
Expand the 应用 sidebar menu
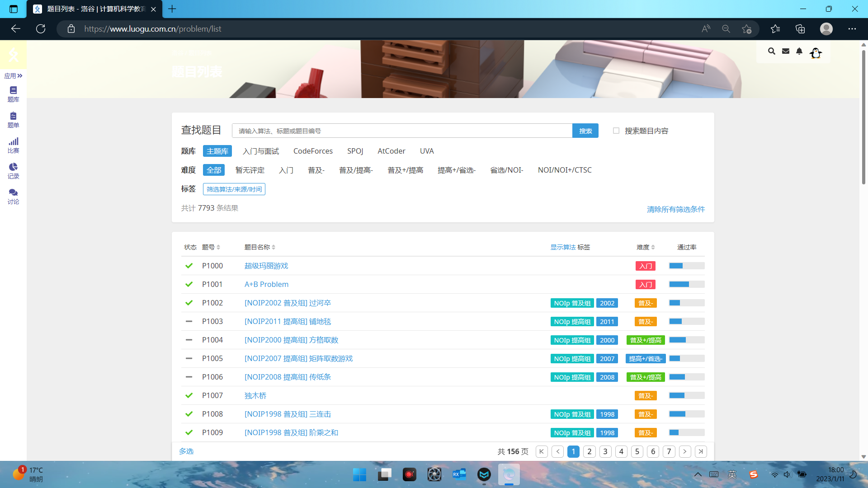[x=13, y=76]
